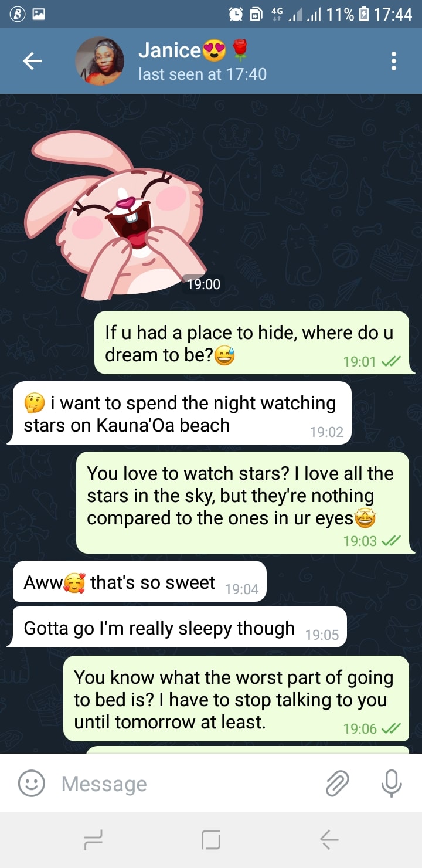The height and width of the screenshot is (868, 422).
Task: Select the 'If u had a place to hide' message
Action: click(253, 343)
